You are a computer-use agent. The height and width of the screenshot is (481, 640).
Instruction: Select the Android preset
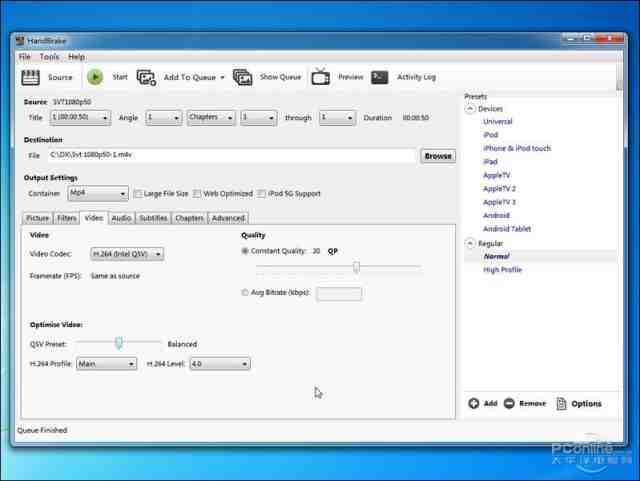[x=496, y=216]
